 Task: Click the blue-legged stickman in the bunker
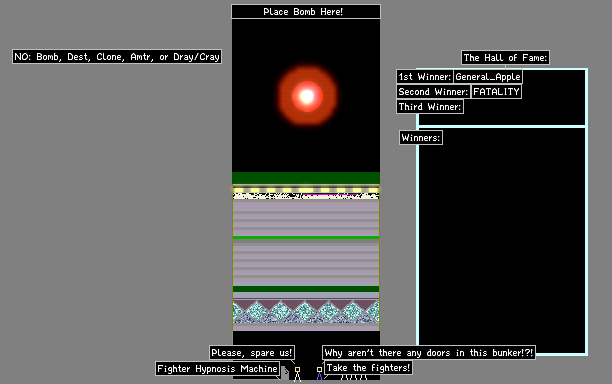coord(319,373)
